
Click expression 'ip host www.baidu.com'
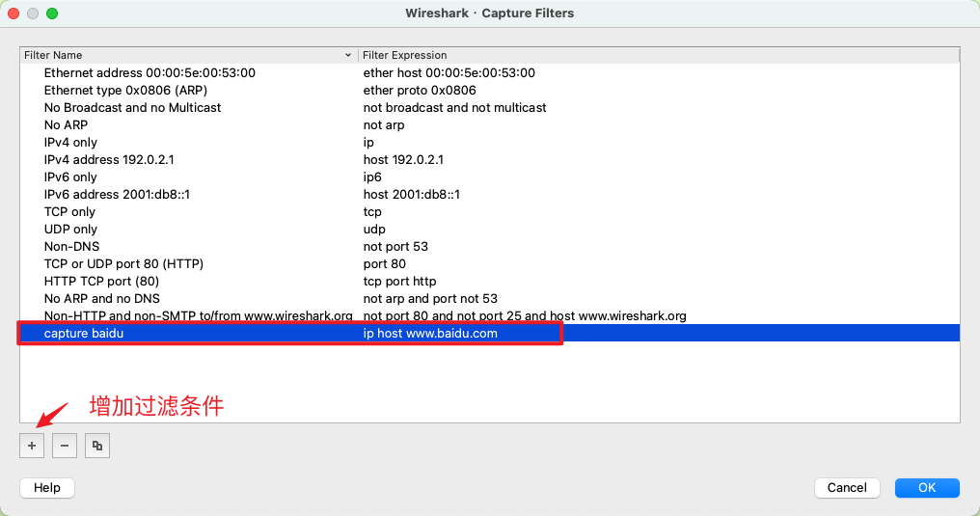430,334
